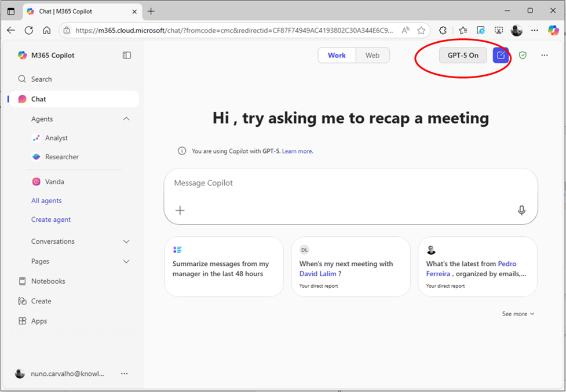The height and width of the screenshot is (392, 566).
Task: Focus the Message Copilot input field
Action: [350, 196]
